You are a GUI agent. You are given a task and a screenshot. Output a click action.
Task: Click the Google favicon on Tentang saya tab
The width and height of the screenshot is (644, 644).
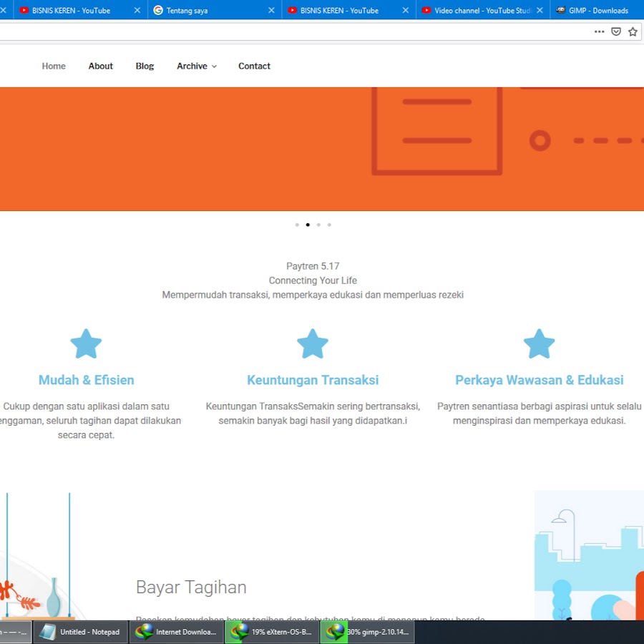coord(158,10)
